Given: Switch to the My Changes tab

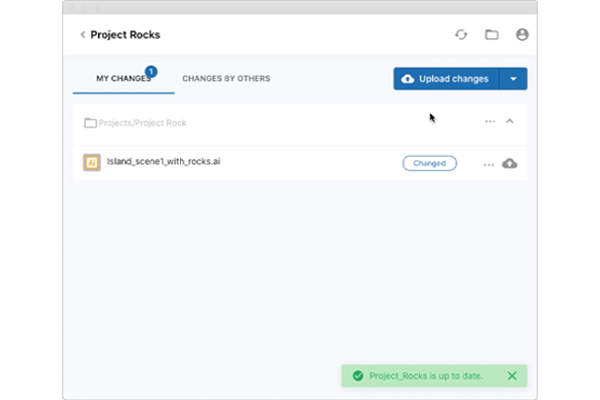Looking at the screenshot, I should [x=123, y=79].
